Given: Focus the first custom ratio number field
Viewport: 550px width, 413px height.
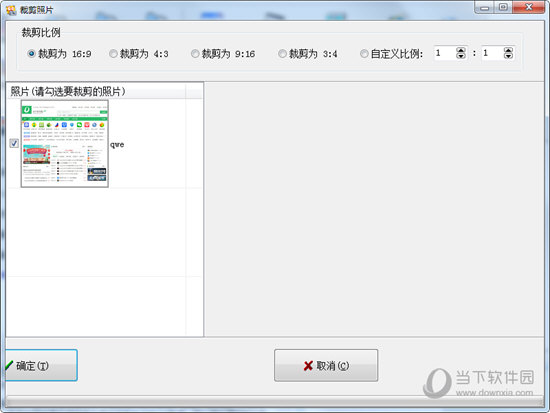Looking at the screenshot, I should [x=445, y=53].
